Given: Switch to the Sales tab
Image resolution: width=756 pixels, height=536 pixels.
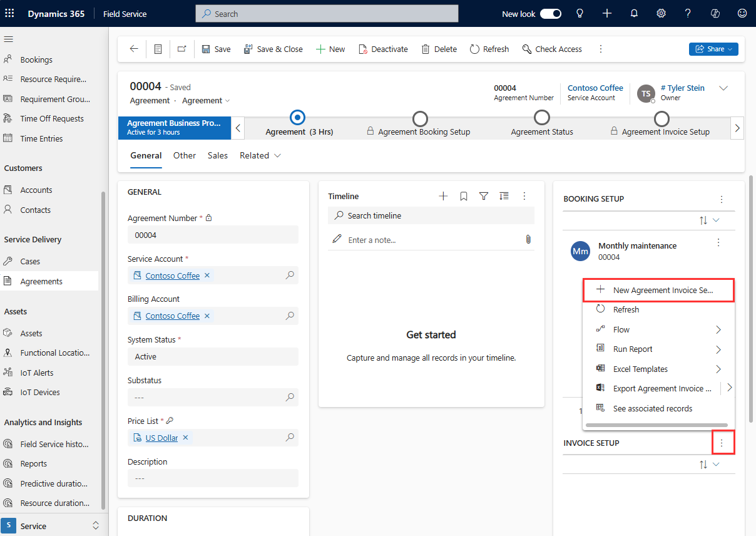Looking at the screenshot, I should [x=217, y=155].
